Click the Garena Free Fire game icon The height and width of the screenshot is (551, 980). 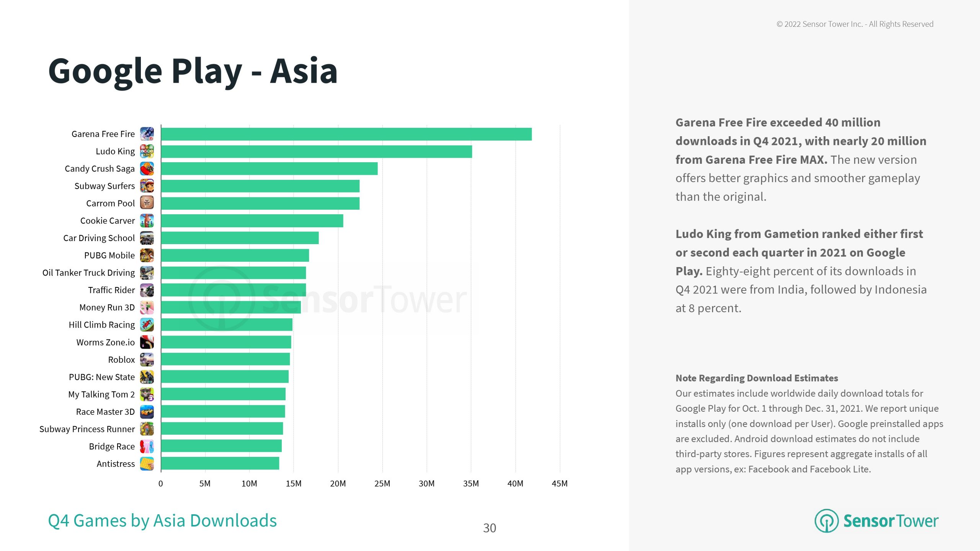coord(147,134)
